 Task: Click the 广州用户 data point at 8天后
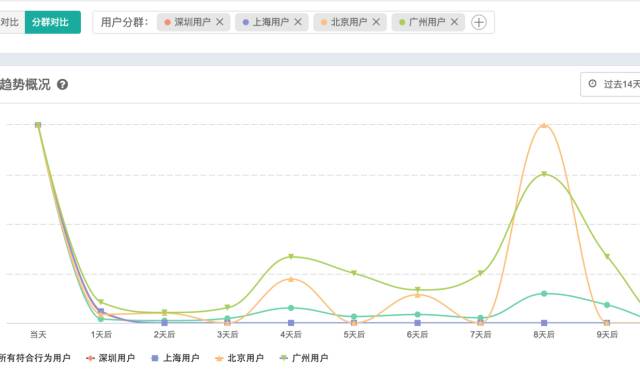pyautogui.click(x=544, y=174)
